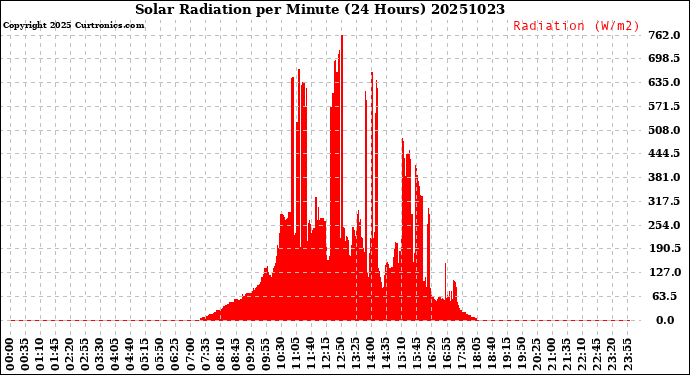Click the 07:00 time axis label
Viewport: 690px width, 375px height.
(x=190, y=355)
